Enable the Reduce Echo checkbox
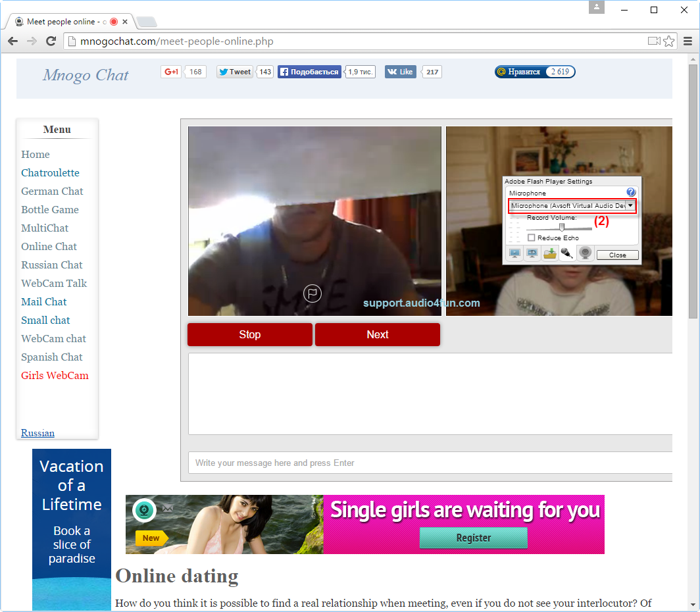The height and width of the screenshot is (612, 700). [532, 238]
